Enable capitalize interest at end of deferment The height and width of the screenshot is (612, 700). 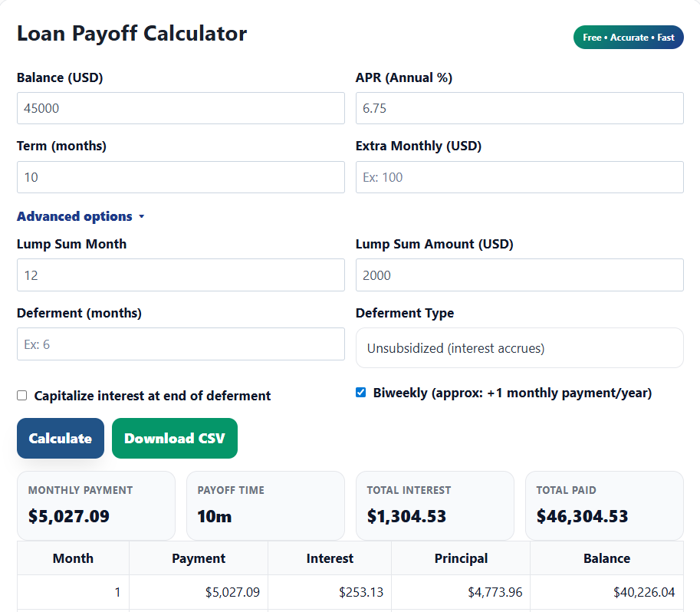coord(22,396)
